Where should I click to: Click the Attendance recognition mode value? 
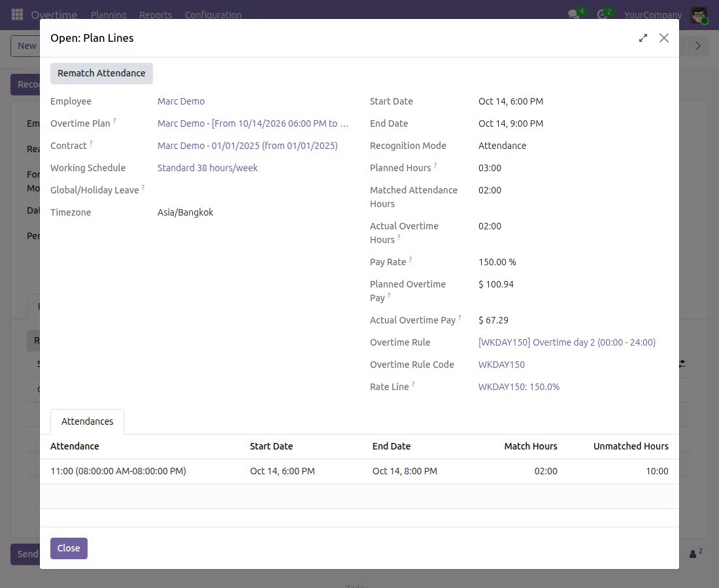pos(502,146)
